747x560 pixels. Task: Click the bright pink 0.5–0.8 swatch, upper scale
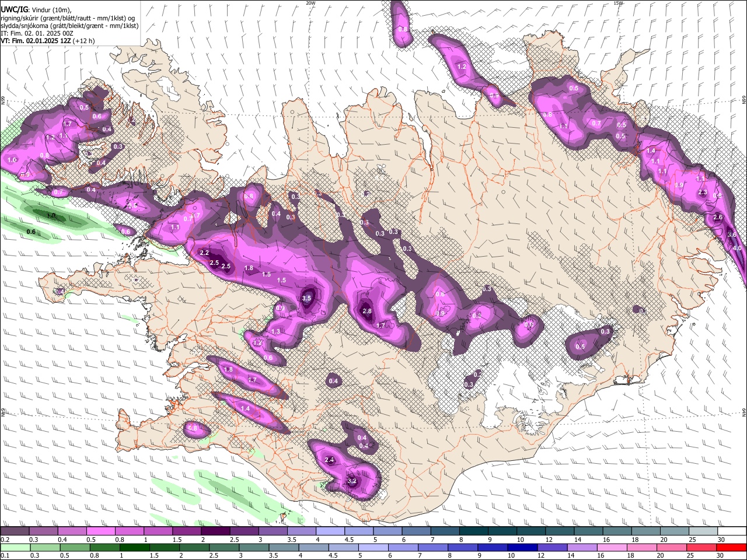100,531
